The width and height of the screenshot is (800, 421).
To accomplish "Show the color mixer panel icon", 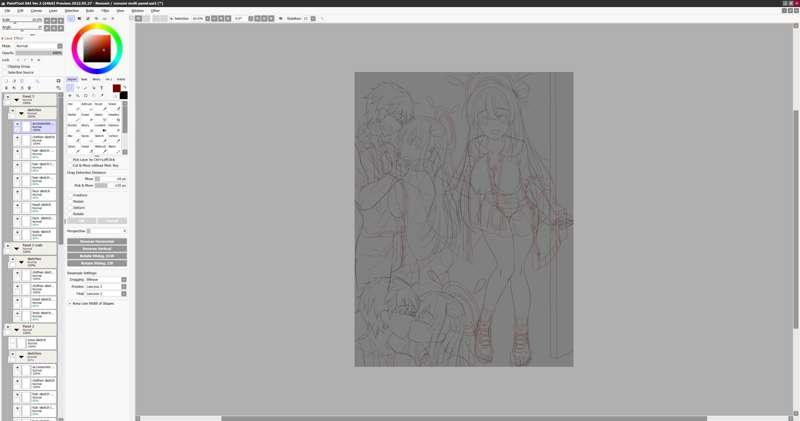I will tap(96, 18).
